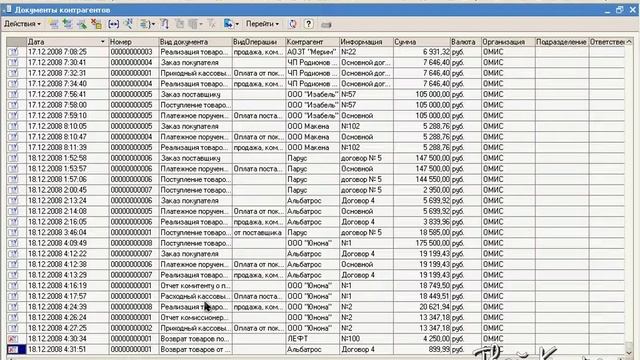The height and width of the screenshot is (360, 640).
Task: Click document icon of row 18.12.2008 4:16:19
Action: click(13, 285)
